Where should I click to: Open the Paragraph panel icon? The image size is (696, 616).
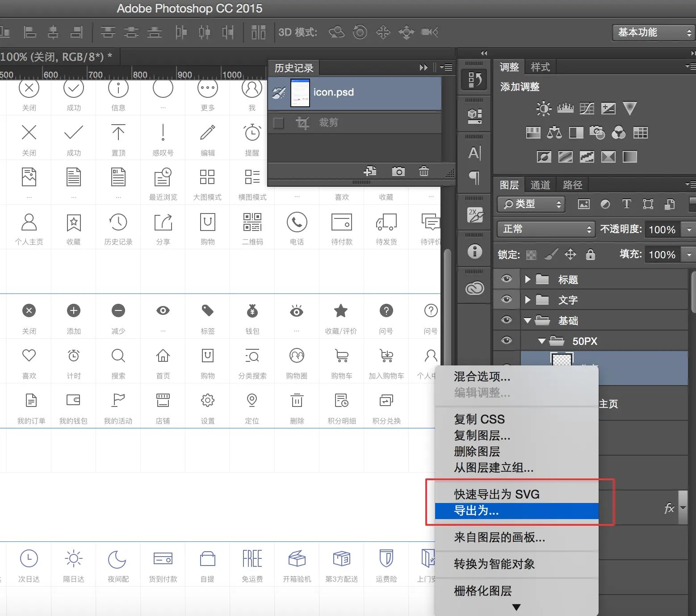474,178
